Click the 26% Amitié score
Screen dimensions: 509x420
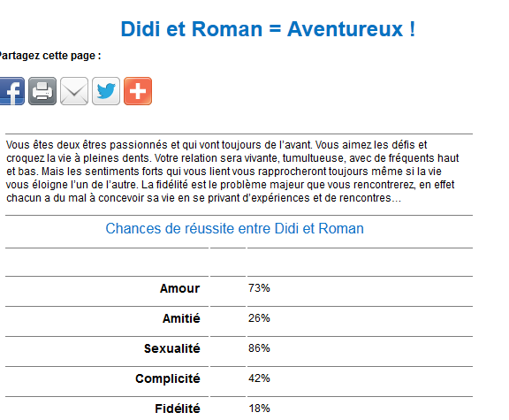point(259,318)
